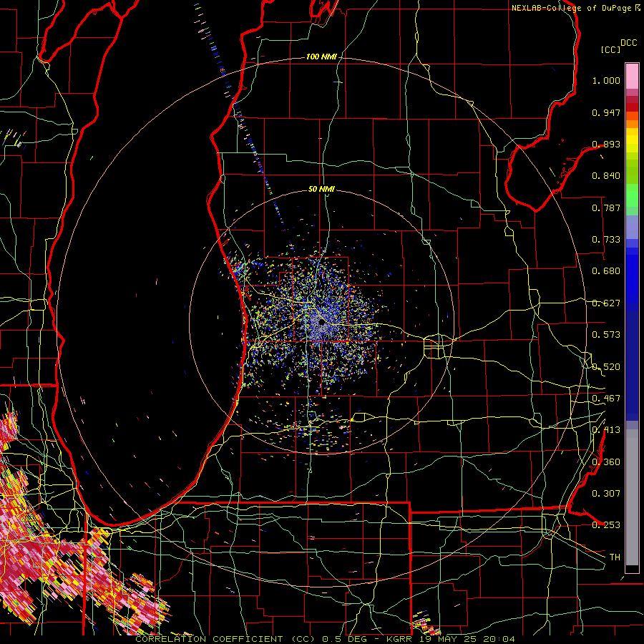
Task: Click the 0.253 scale value
Action: 606,525
